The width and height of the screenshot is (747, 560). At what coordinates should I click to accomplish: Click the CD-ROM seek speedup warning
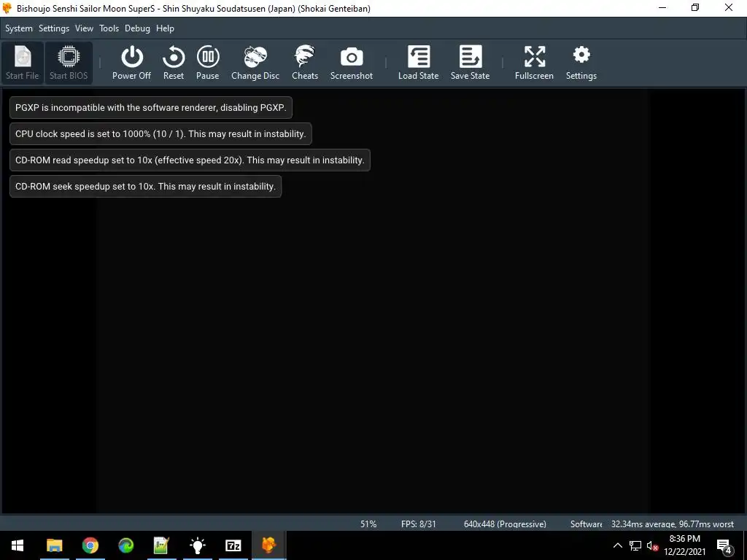pos(145,186)
